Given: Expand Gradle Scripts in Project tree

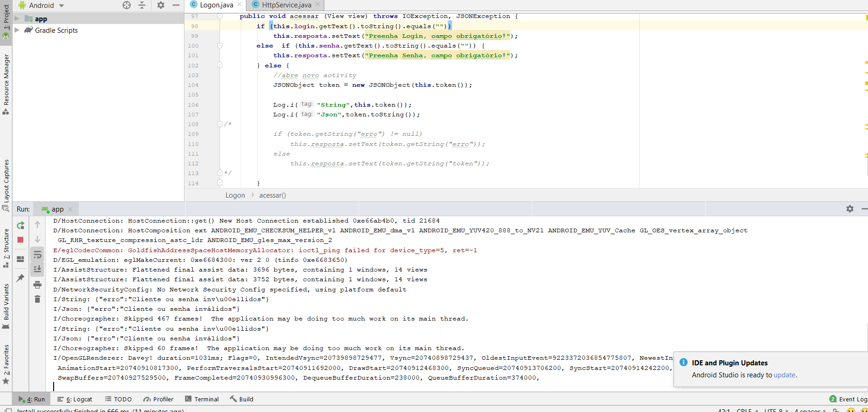Looking at the screenshot, I should (x=17, y=30).
